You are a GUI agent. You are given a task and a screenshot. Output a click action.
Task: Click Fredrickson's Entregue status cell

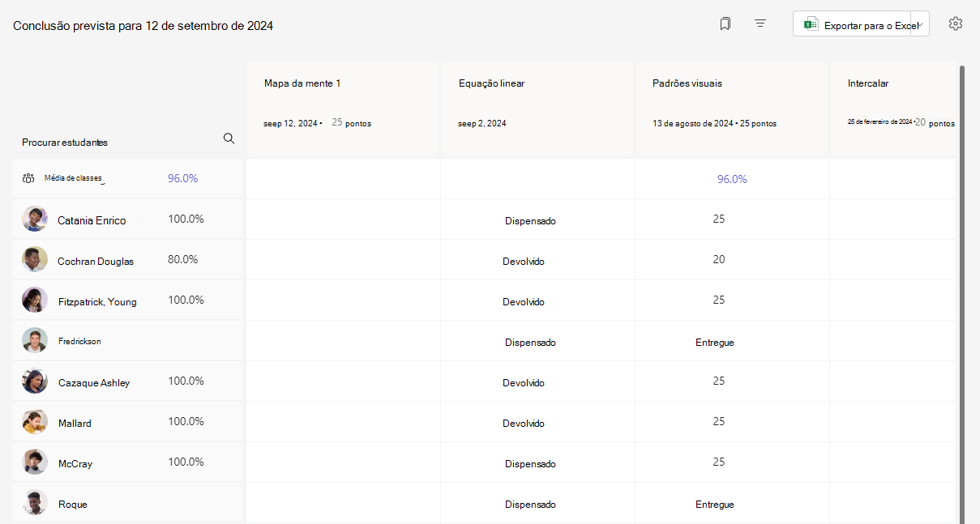tap(715, 343)
